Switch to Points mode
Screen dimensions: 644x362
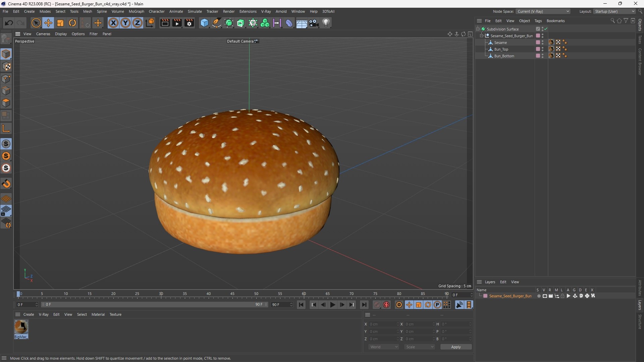point(6,79)
